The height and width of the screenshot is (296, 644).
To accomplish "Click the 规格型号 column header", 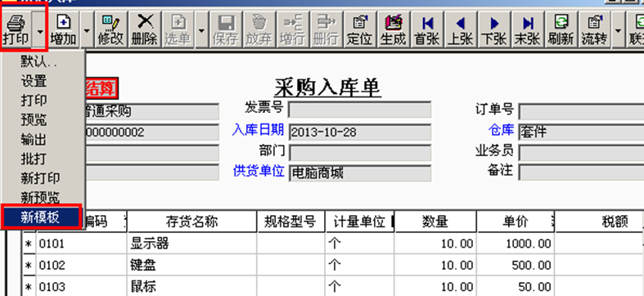I will click(x=291, y=222).
